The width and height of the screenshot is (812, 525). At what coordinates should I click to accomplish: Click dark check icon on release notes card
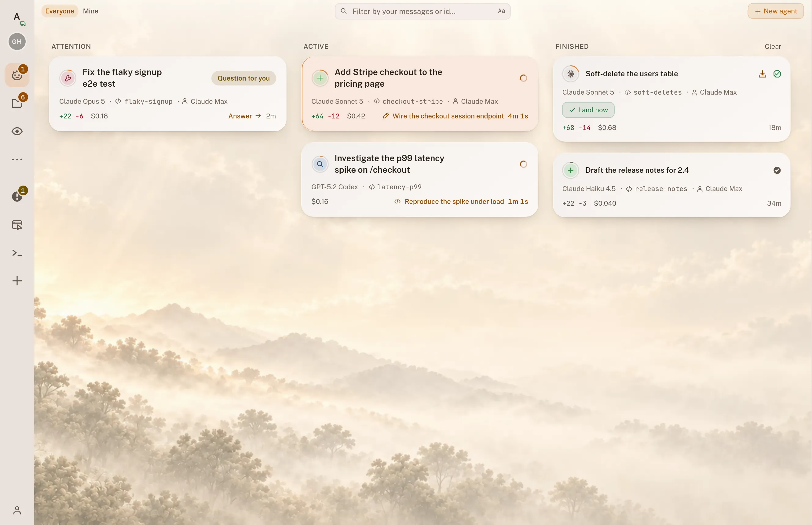777,170
